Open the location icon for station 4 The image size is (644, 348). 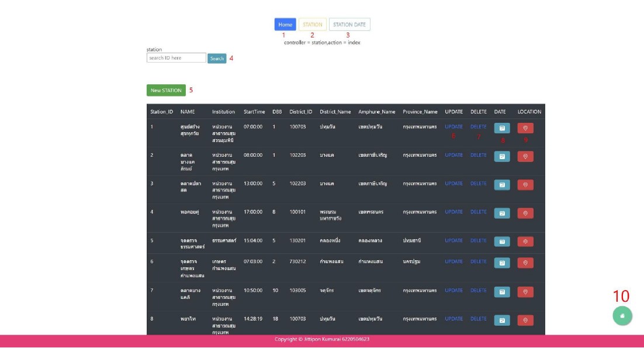[525, 213]
